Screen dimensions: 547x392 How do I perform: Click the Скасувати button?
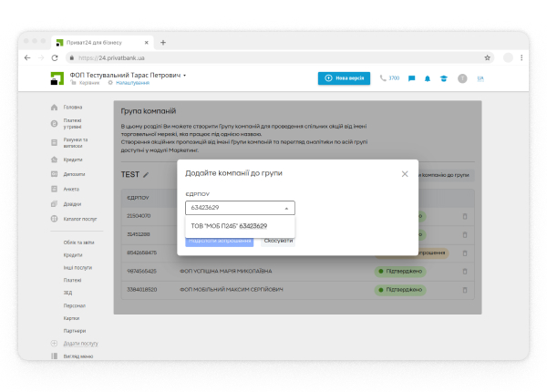[277, 242]
